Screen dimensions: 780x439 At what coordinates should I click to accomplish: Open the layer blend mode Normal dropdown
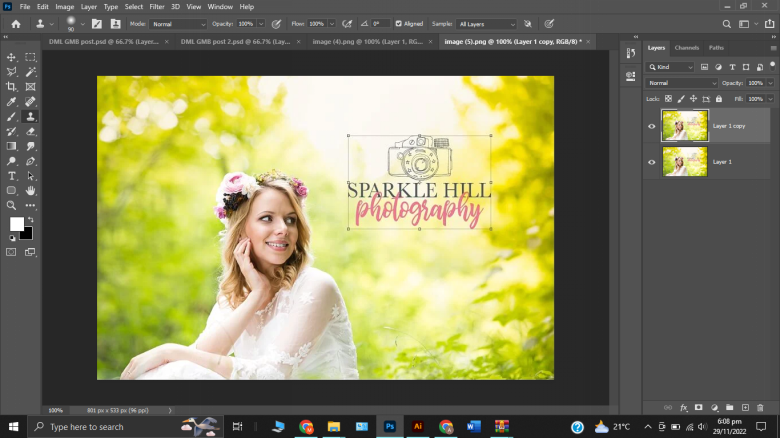click(x=682, y=83)
